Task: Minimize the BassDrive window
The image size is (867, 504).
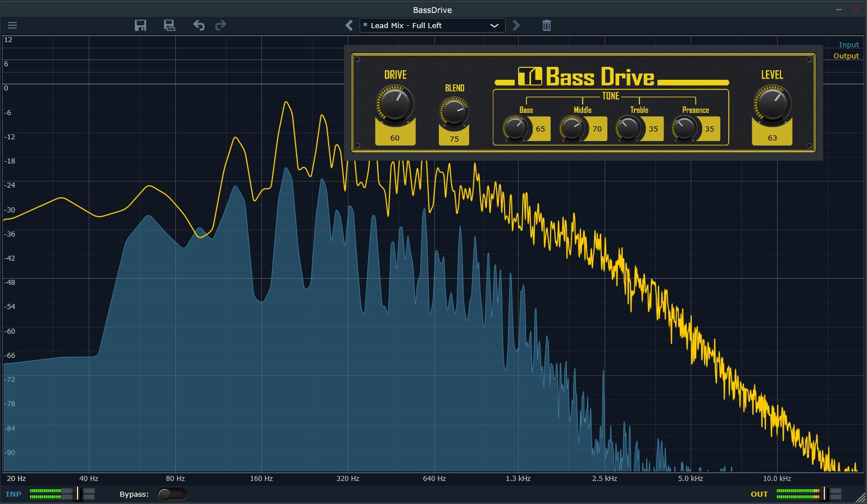Action: click(x=839, y=10)
